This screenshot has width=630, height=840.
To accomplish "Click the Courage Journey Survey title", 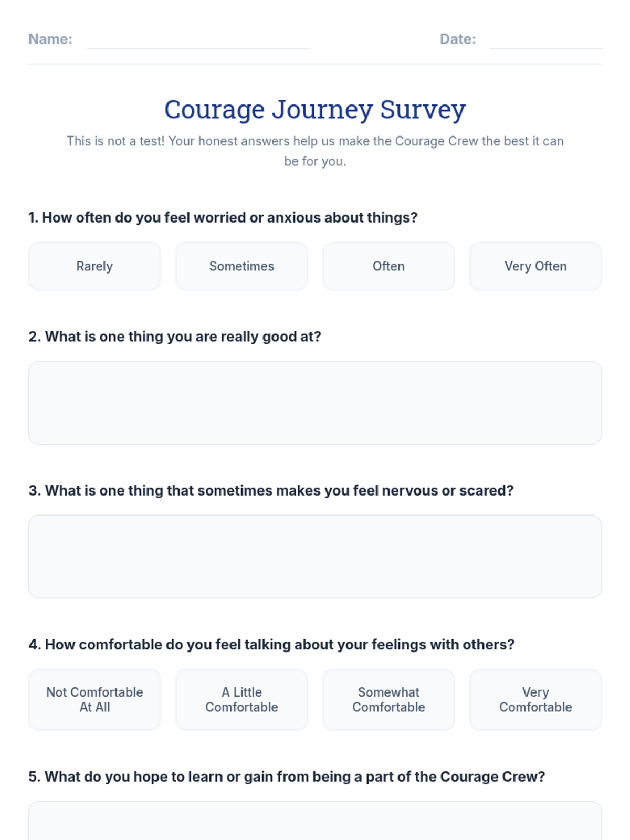I will pyautogui.click(x=315, y=109).
